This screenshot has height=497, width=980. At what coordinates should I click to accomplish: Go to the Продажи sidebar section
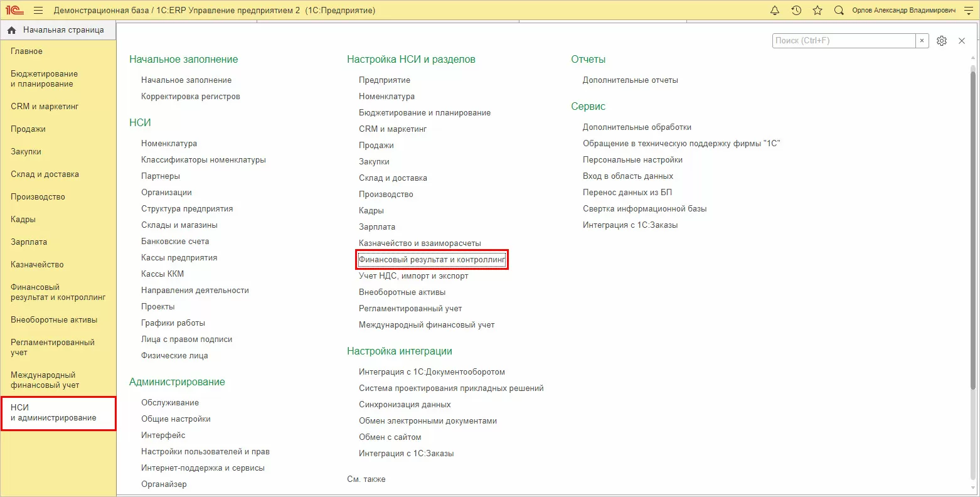coord(28,129)
